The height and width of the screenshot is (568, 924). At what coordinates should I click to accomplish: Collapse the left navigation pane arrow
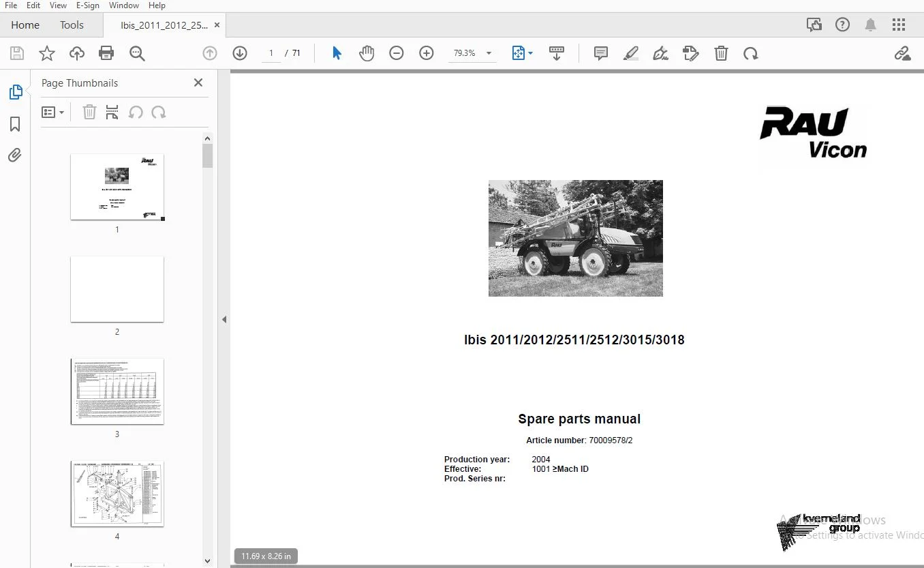pyautogui.click(x=224, y=319)
